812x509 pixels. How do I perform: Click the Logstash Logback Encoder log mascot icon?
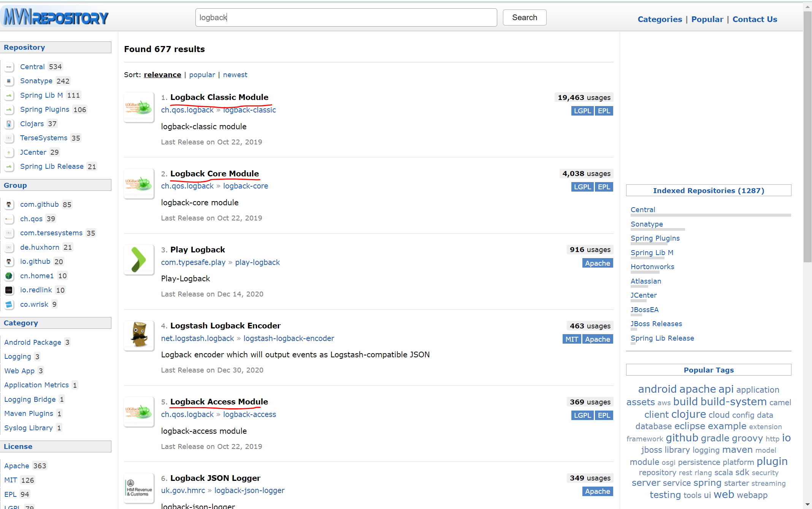tap(139, 335)
